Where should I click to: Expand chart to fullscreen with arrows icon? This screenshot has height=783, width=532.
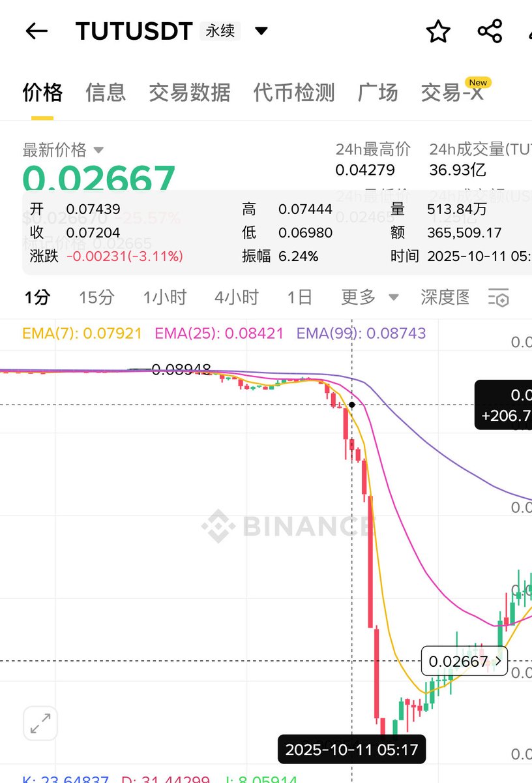point(40,723)
